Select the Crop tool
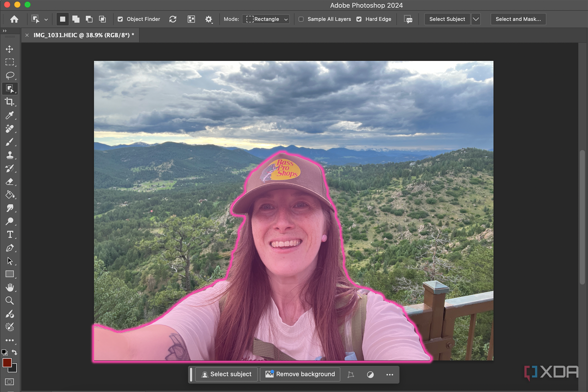The height and width of the screenshot is (392, 588). pyautogui.click(x=10, y=102)
